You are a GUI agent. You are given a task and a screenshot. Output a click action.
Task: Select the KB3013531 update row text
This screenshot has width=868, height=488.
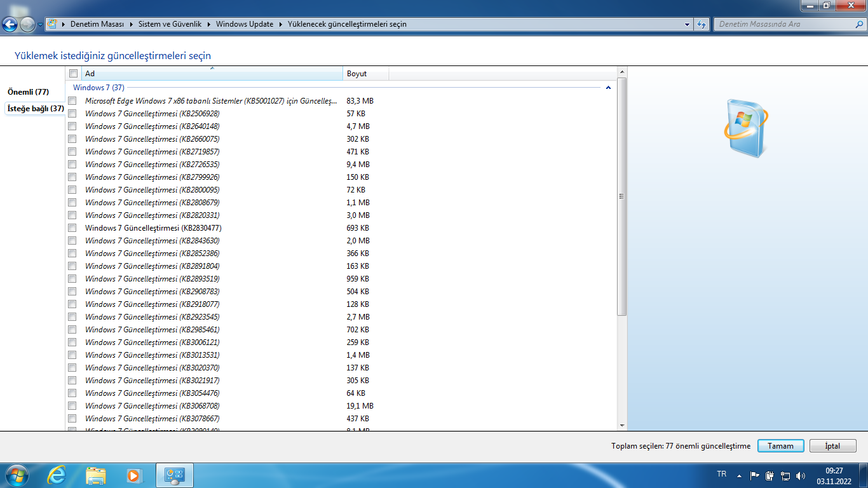(153, 355)
